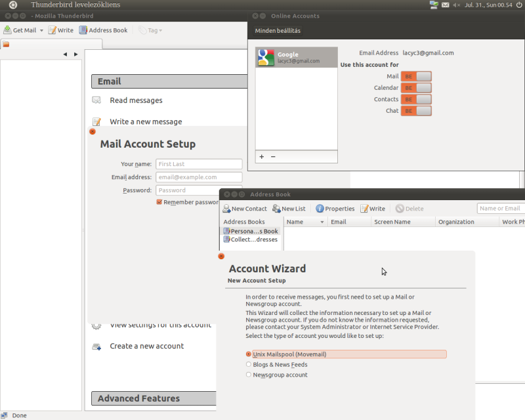Click the muted volume indicator
The image size is (525, 420).
click(456, 5)
